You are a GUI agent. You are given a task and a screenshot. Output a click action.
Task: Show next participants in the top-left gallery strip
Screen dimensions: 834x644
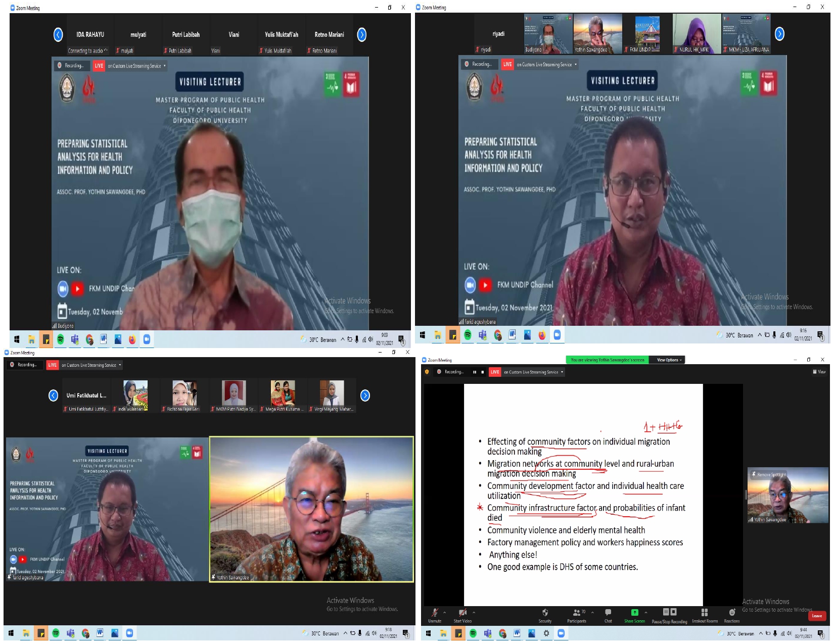tap(362, 34)
